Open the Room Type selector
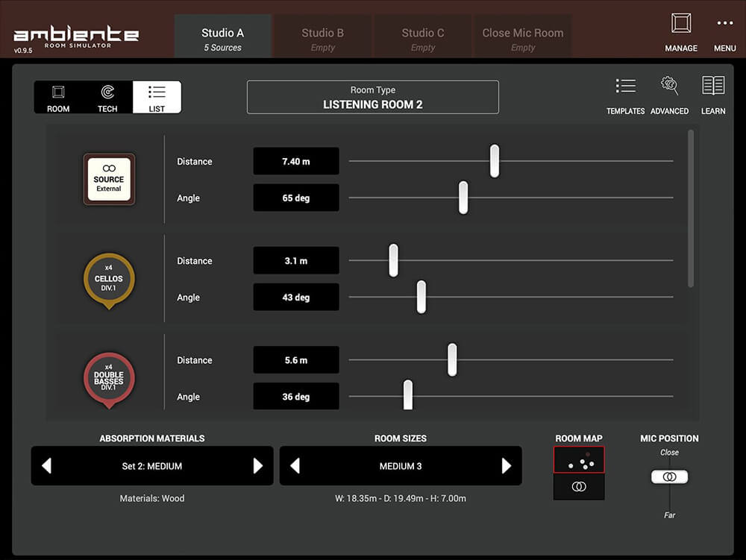 tap(373, 97)
